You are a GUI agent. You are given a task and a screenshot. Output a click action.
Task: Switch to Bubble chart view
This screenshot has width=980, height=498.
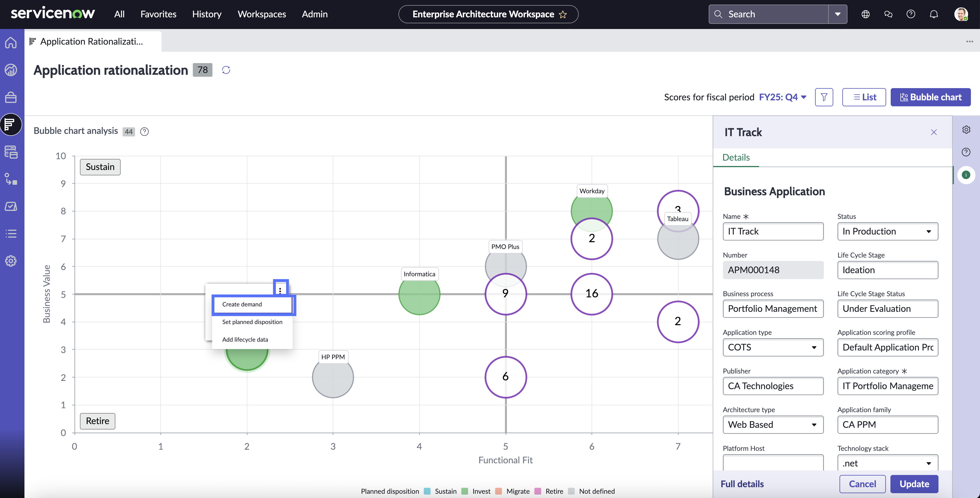click(931, 97)
